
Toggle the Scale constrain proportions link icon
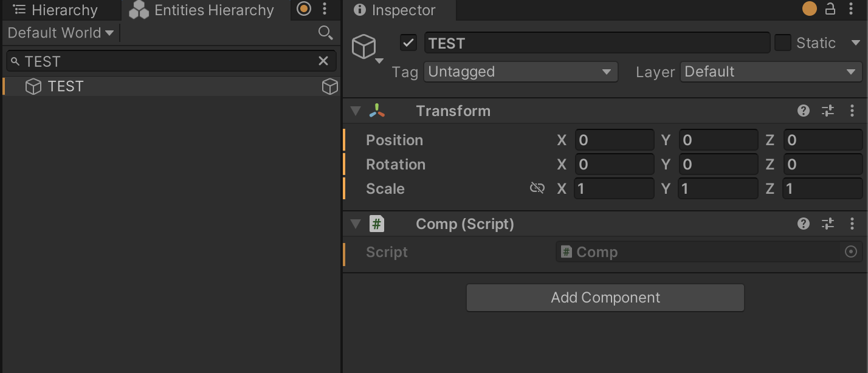coord(537,188)
